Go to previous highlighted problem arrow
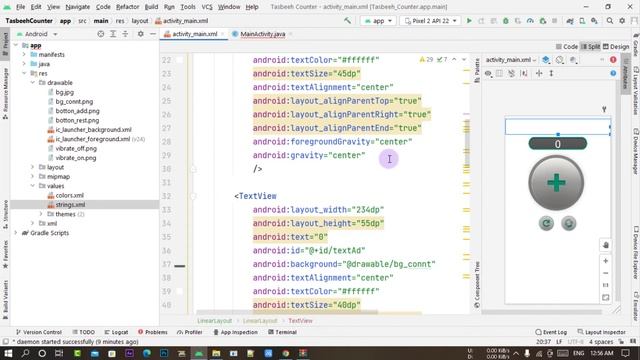This screenshot has height=360, width=640. (454, 60)
